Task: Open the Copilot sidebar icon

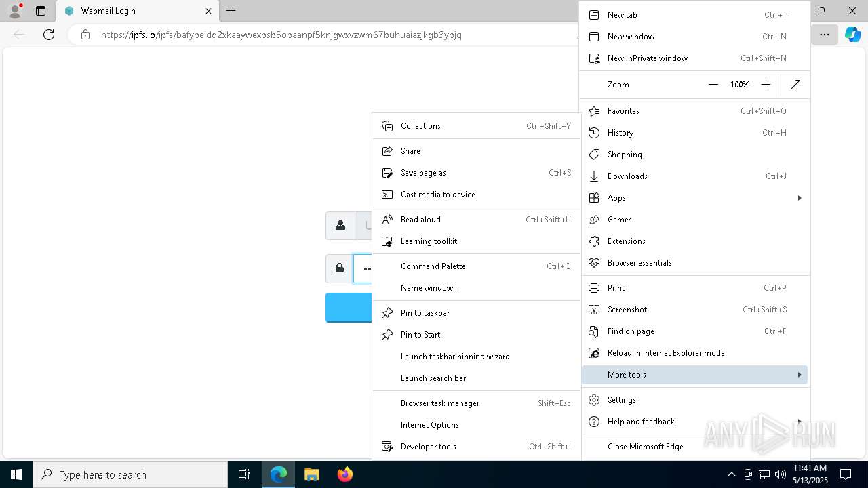Action: pos(852,34)
